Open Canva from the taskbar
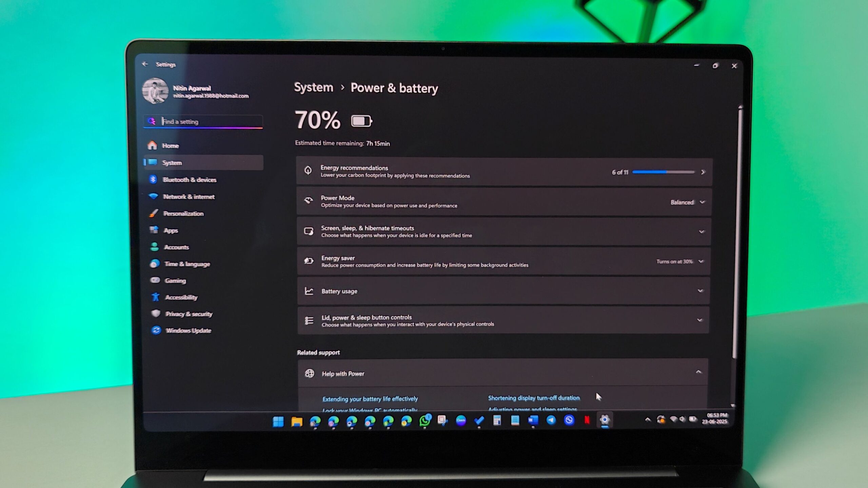 [461, 421]
